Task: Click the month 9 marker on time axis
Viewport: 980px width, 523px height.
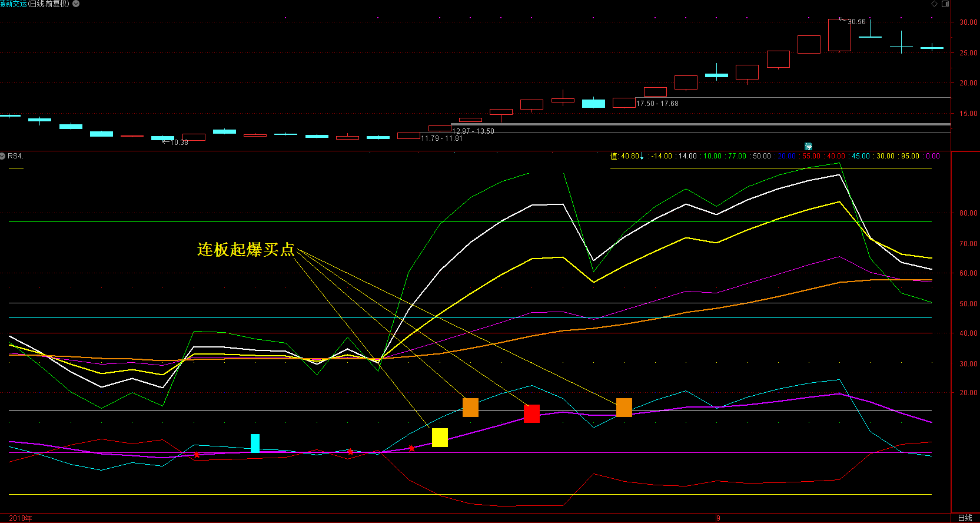Action: tap(718, 518)
